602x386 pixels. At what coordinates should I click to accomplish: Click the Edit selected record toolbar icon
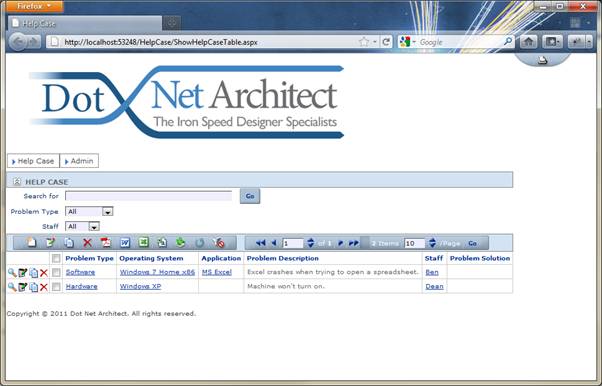[50, 243]
